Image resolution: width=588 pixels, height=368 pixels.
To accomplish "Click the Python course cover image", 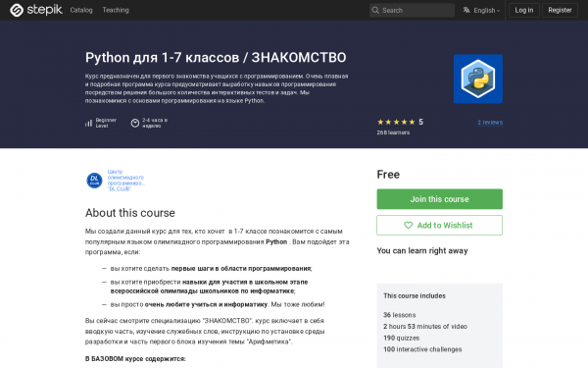I will (478, 79).
